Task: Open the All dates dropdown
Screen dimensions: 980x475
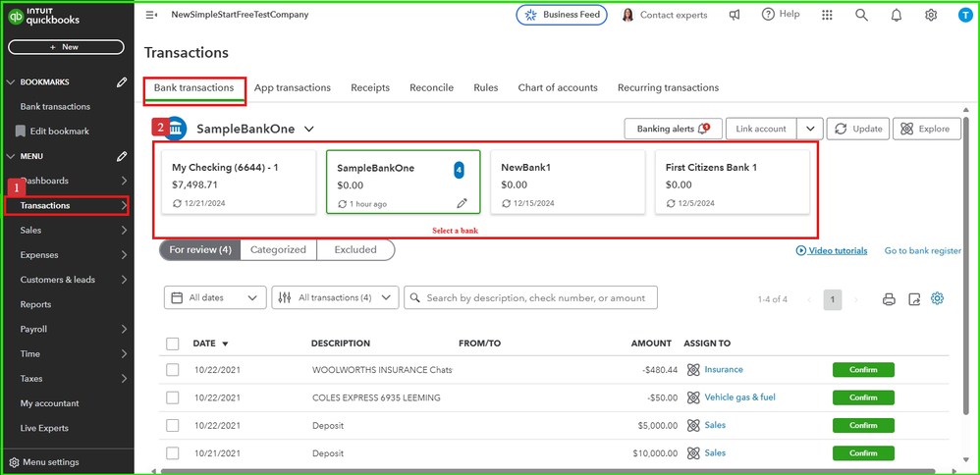Action: [x=215, y=298]
